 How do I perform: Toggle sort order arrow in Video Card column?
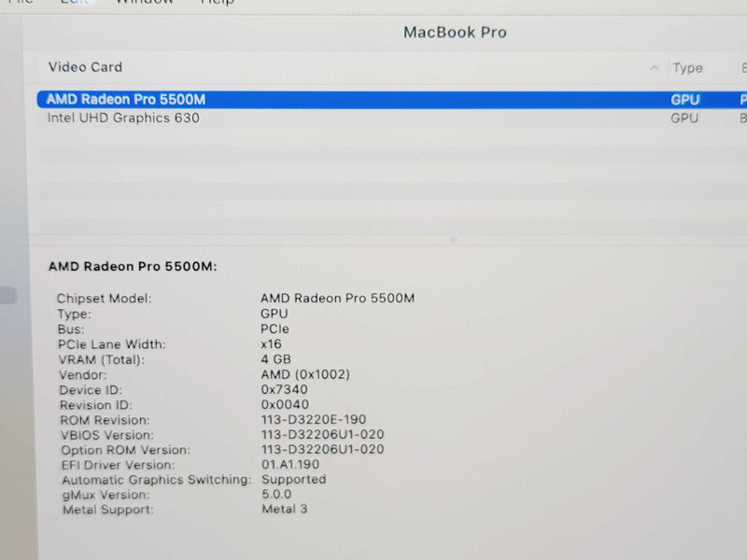(655, 68)
